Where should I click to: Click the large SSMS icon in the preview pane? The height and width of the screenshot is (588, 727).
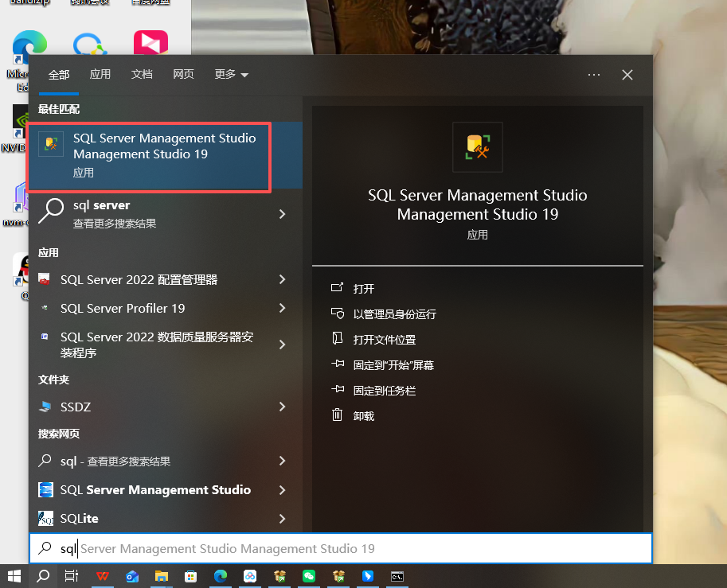coord(478,147)
